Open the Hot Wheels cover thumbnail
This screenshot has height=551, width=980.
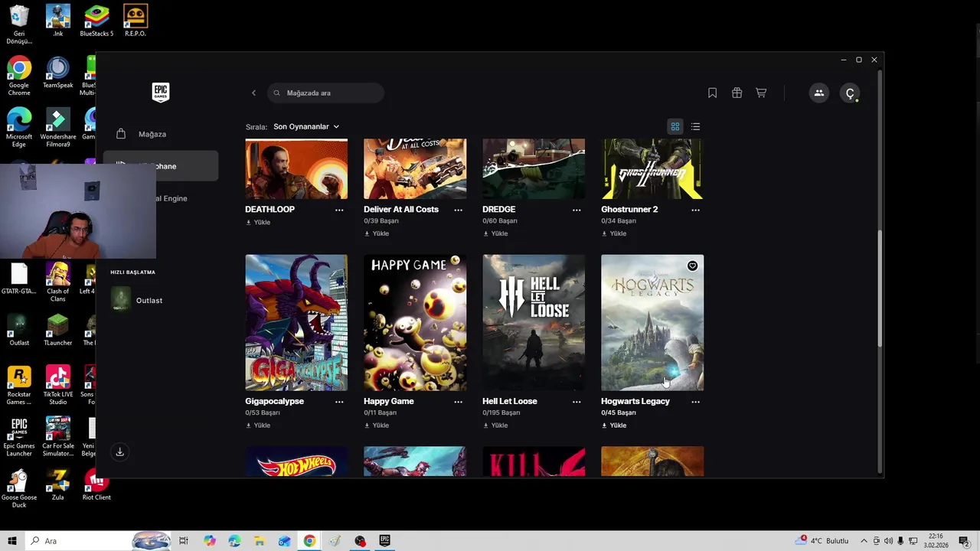[x=296, y=461]
